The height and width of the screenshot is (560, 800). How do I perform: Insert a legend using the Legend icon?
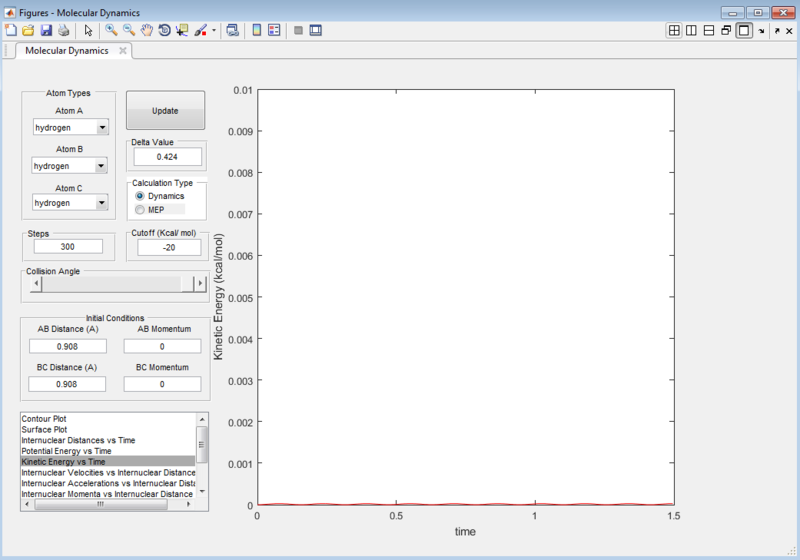coord(274,30)
